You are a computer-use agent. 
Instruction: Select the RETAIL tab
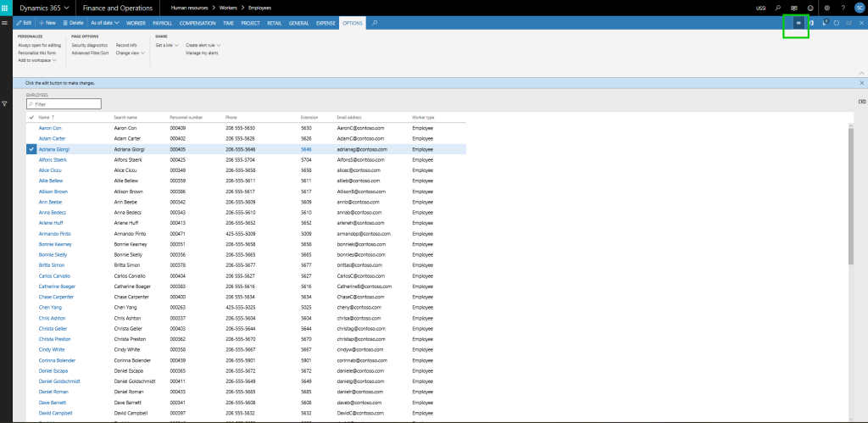click(x=274, y=23)
